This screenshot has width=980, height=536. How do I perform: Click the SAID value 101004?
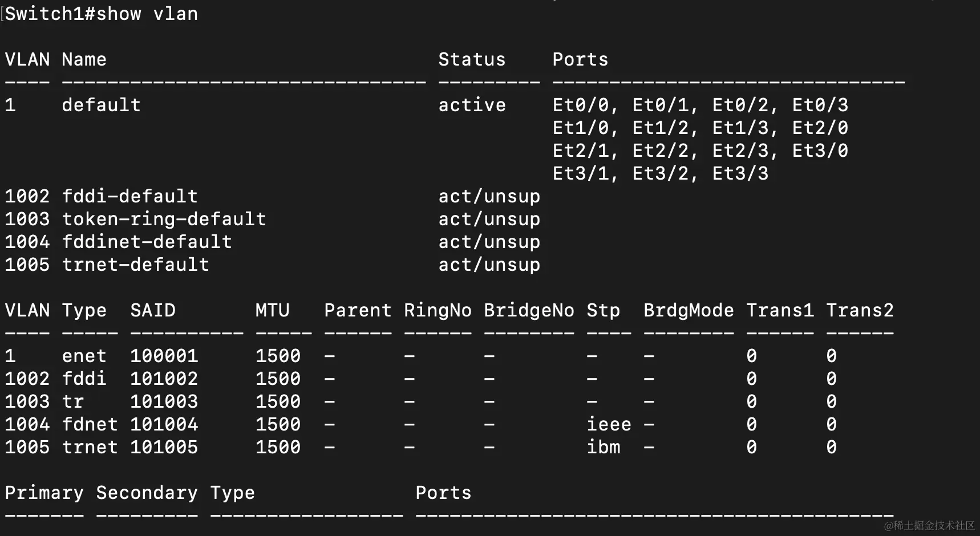164,424
